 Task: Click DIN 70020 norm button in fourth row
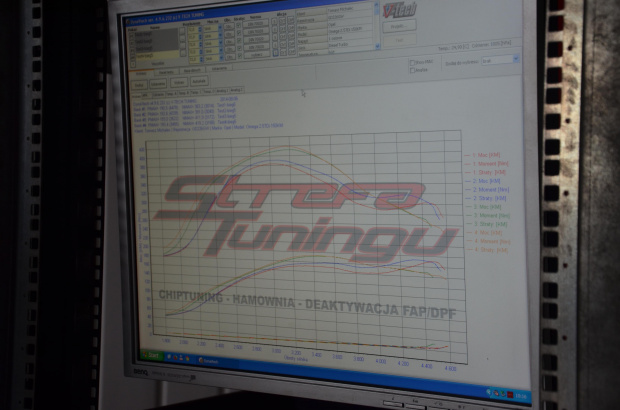click(x=256, y=47)
